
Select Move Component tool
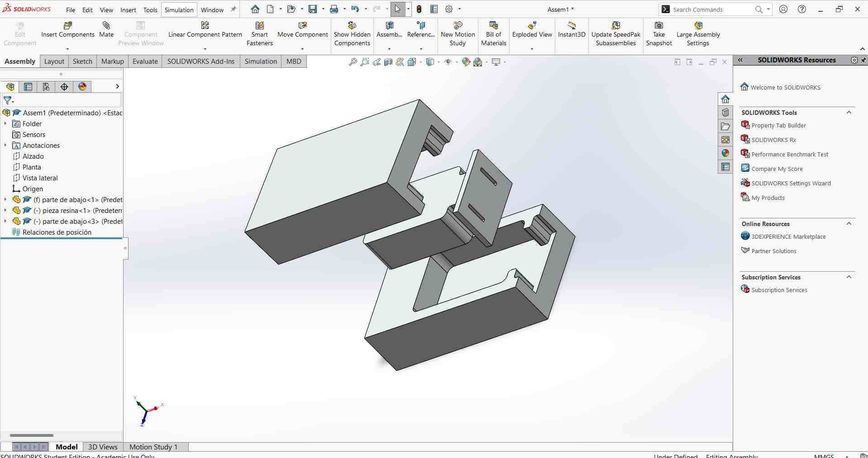(x=302, y=30)
